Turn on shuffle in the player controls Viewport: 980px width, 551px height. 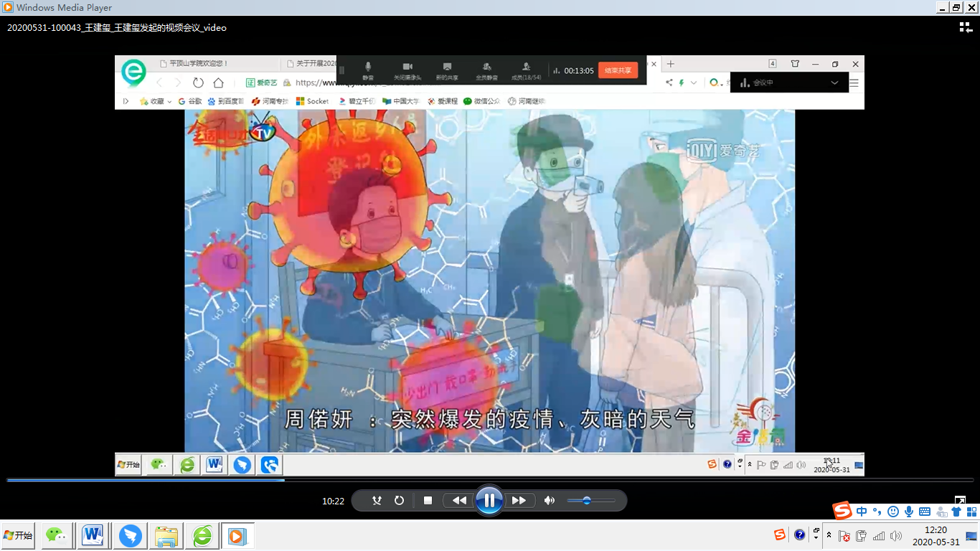[x=377, y=501]
